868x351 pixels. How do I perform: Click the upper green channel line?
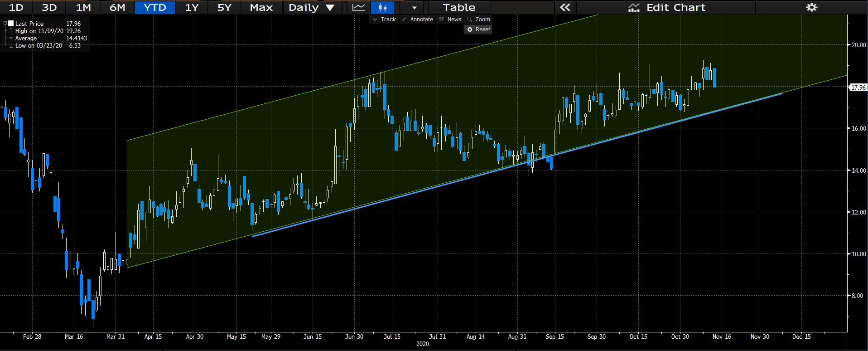tap(362, 78)
